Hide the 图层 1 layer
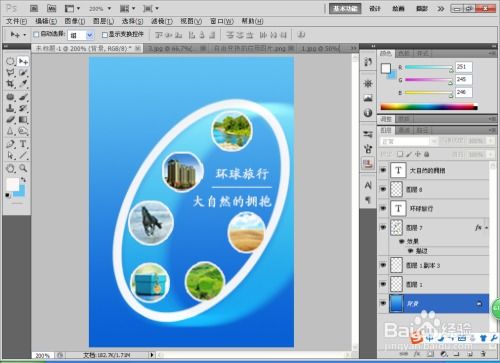Viewport: 500px width, 363px height. coord(383,284)
